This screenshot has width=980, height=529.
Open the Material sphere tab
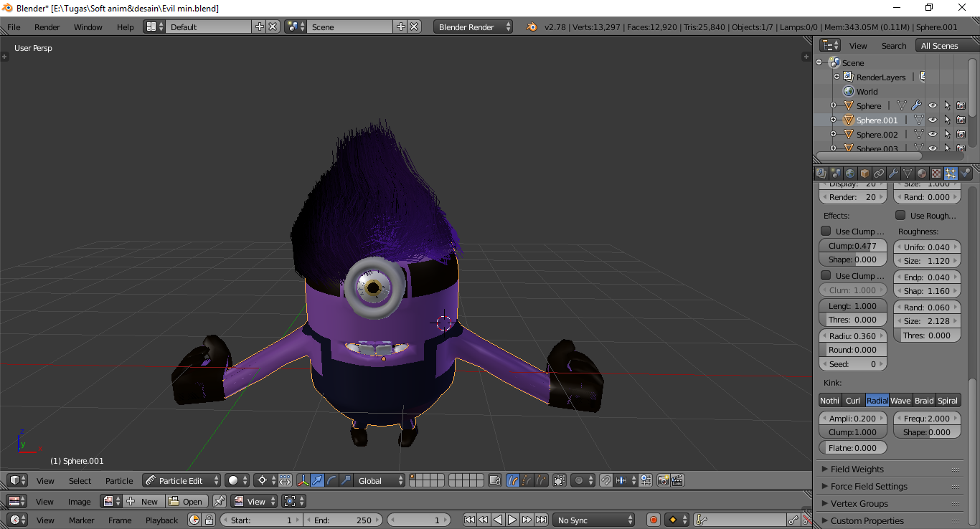[922, 173]
